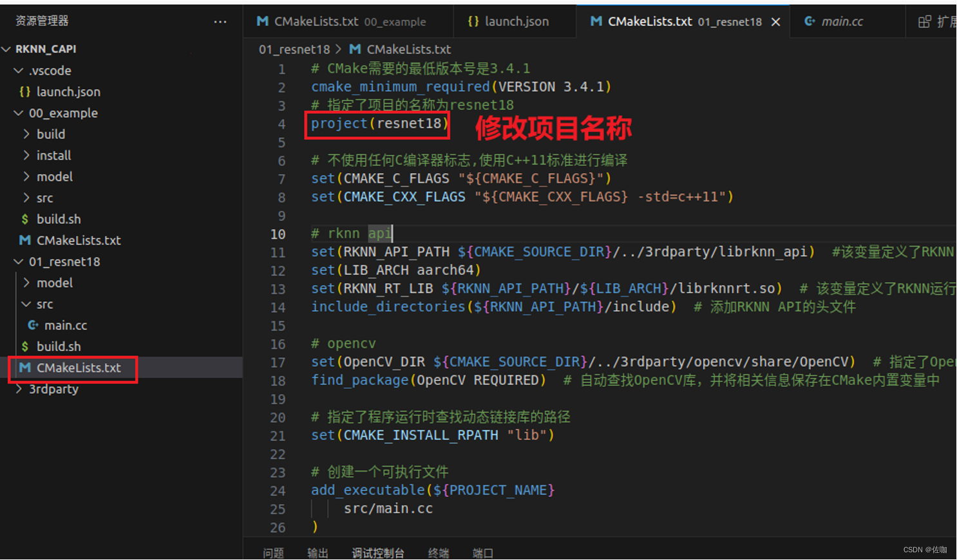This screenshot has height=560, width=957.
Task: Click line number 24 in gutter
Action: pos(278,491)
